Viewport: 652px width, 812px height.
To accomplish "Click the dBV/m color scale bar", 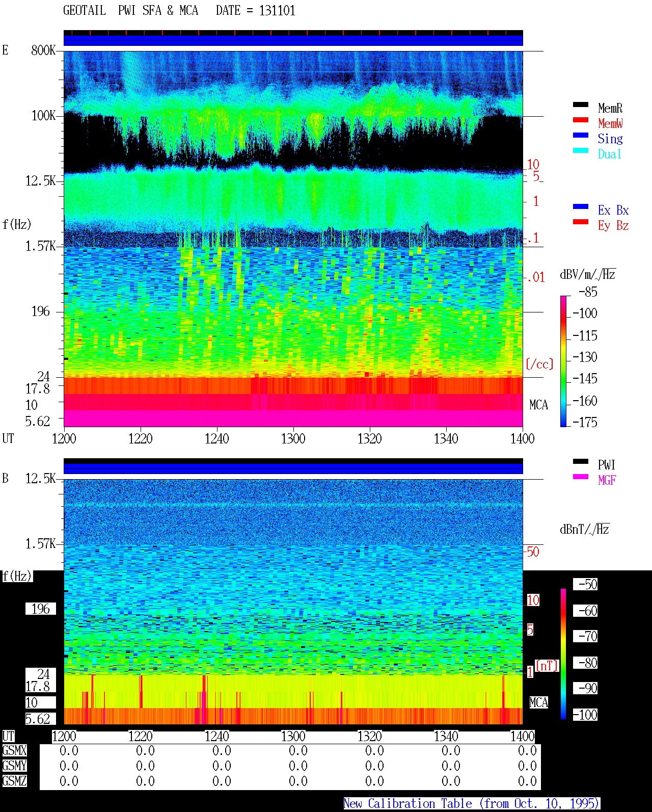I will point(563,361).
